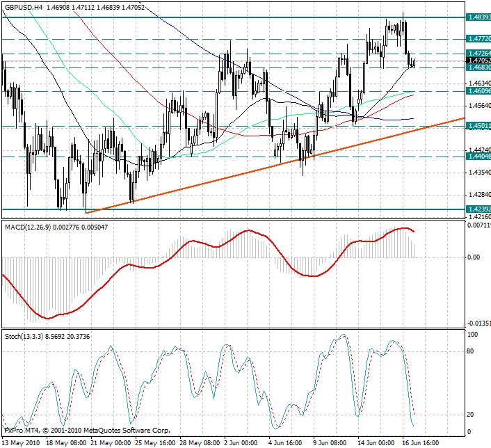Select the orange ascending trendline
491x448 pixels.
point(275,166)
